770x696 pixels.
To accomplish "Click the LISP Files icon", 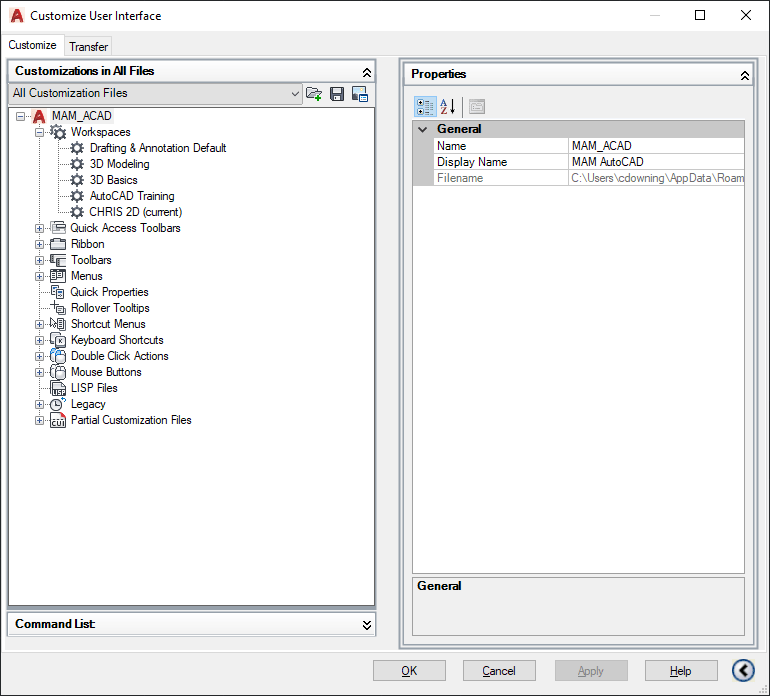I will [x=58, y=388].
